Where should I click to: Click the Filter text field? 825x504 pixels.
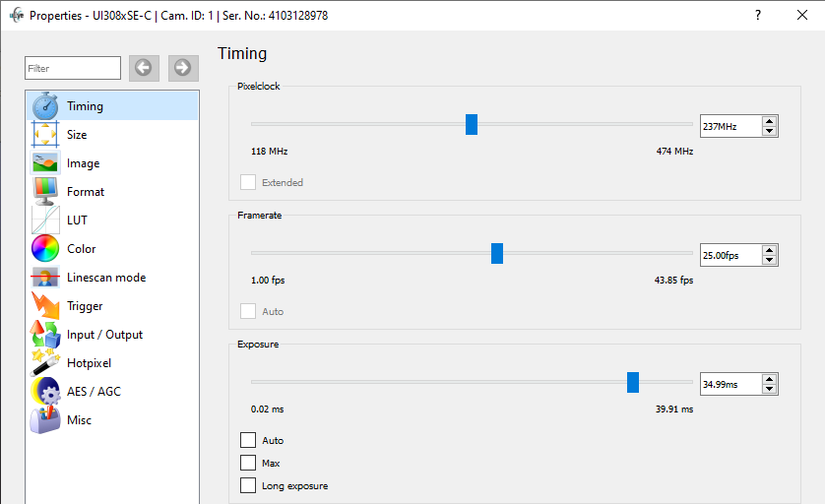(73, 68)
